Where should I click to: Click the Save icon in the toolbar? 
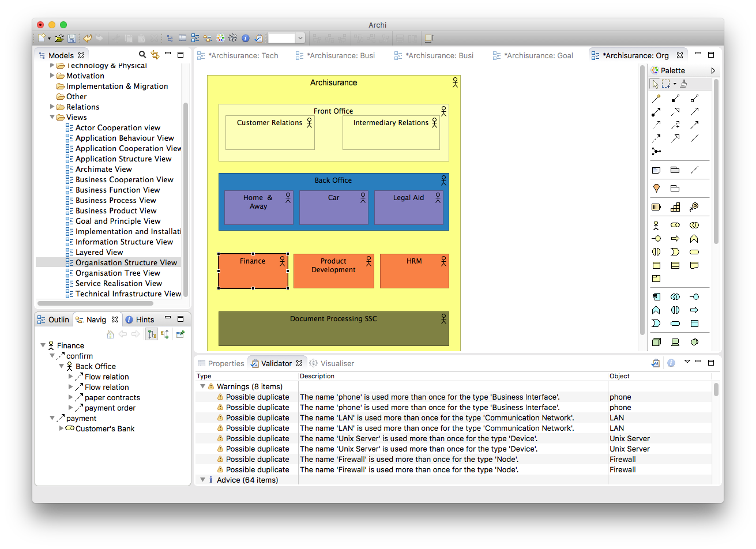tap(72, 38)
